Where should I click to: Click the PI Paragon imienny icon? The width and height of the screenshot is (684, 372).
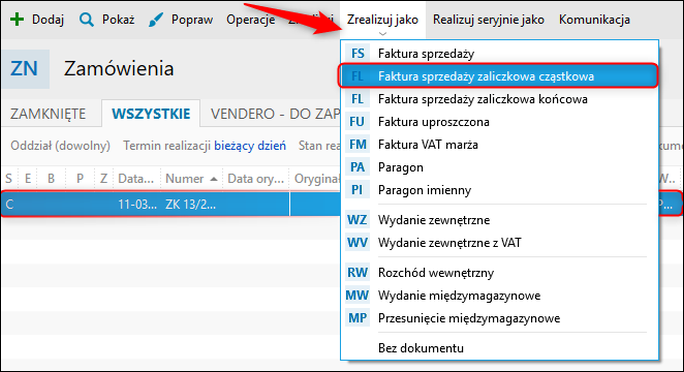[358, 190]
